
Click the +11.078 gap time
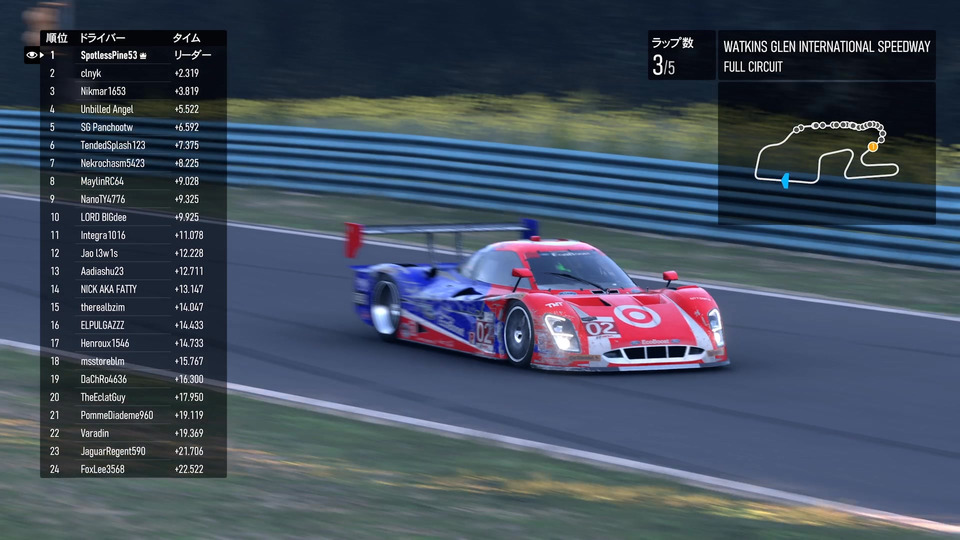tap(189, 235)
